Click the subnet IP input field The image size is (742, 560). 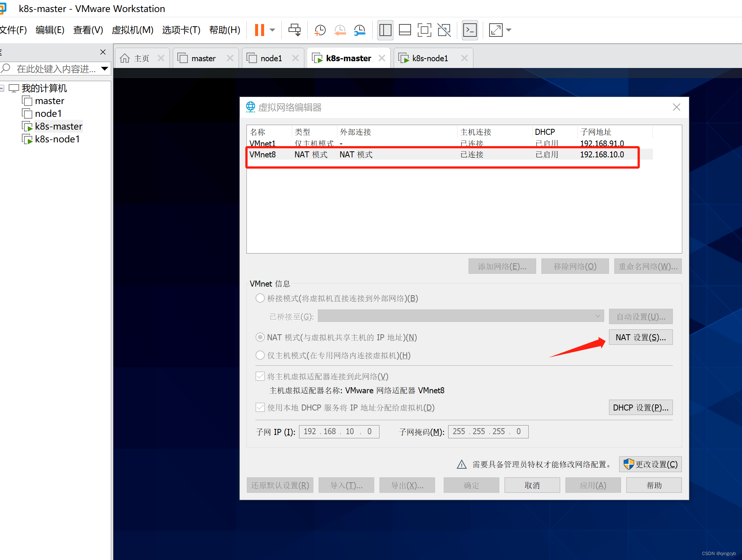tap(339, 432)
